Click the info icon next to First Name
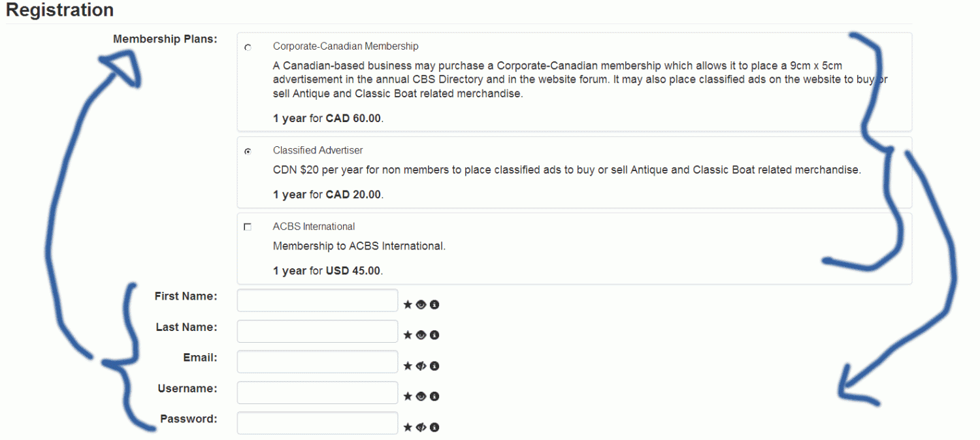 pos(434,304)
